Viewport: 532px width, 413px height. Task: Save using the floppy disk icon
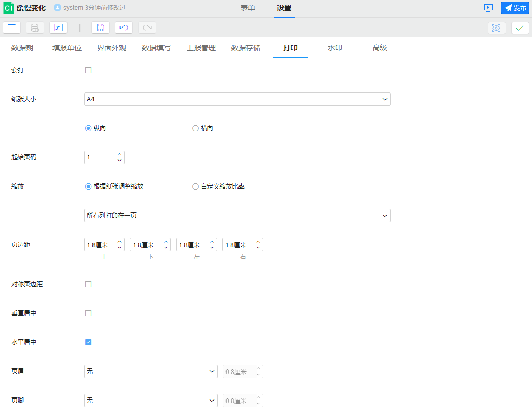[100, 28]
